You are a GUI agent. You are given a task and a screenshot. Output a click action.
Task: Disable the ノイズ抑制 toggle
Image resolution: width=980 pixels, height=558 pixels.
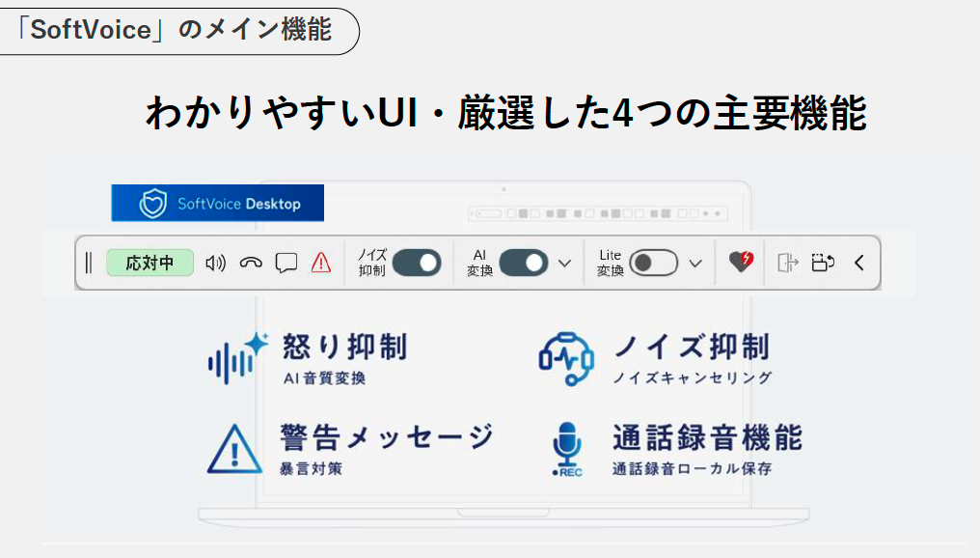coord(416,263)
